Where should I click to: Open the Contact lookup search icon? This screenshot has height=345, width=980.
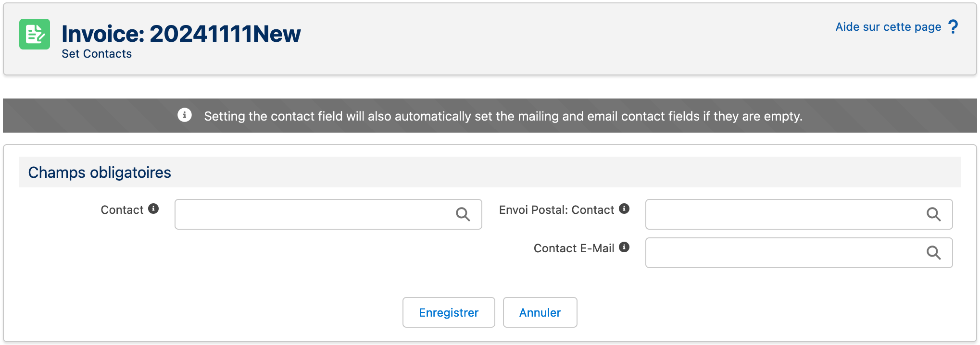click(463, 214)
